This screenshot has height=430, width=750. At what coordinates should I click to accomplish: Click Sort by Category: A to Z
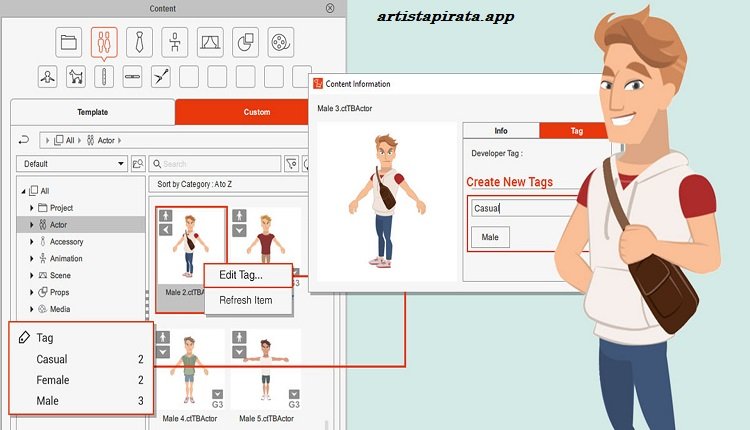(194, 184)
